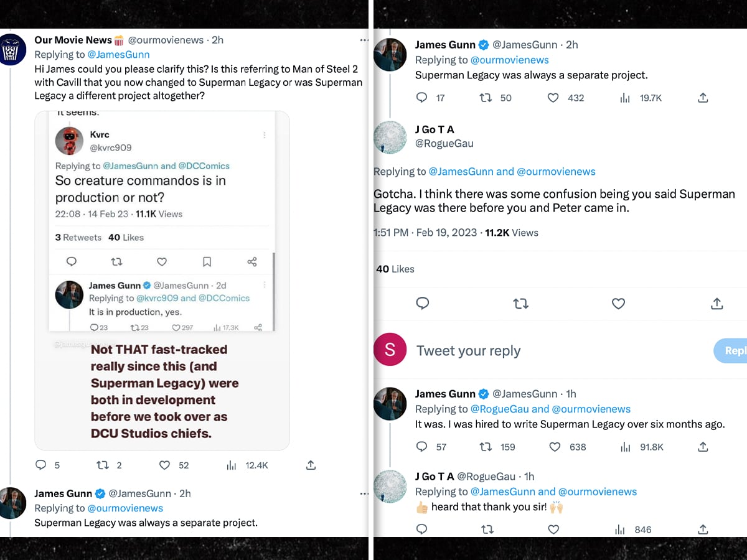The width and height of the screenshot is (747, 560).
Task: Open the @ourmovienews mention link in top-right reply
Action: pyautogui.click(x=509, y=60)
